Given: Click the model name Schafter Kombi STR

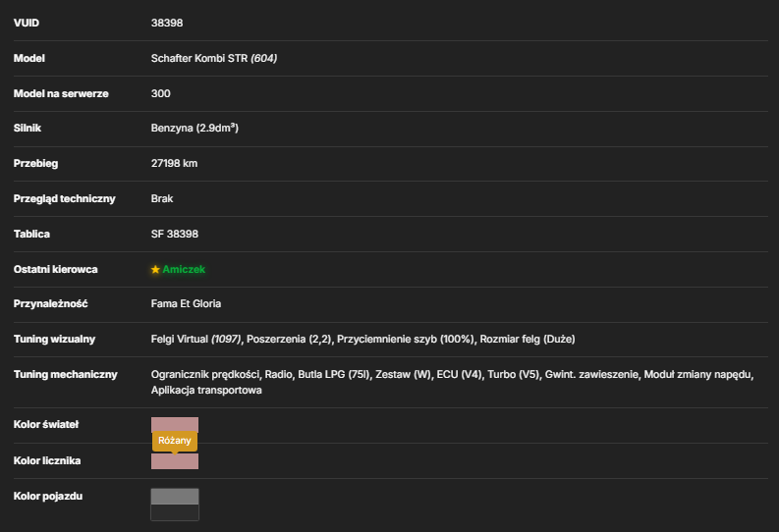Looking at the screenshot, I should (x=199, y=58).
